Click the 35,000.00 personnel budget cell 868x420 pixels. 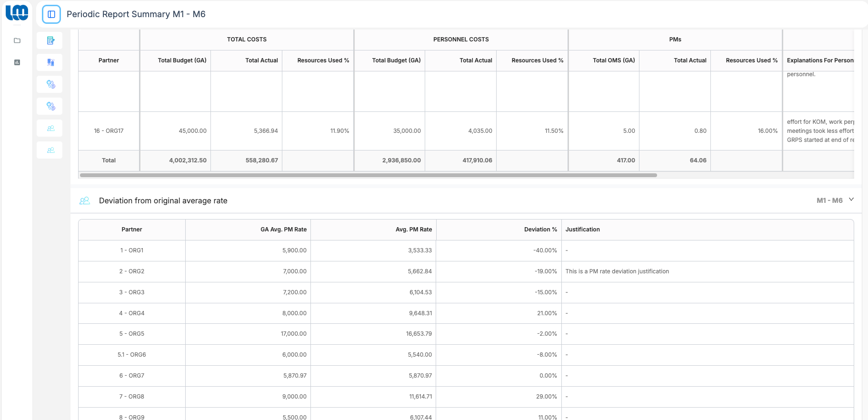pyautogui.click(x=389, y=131)
